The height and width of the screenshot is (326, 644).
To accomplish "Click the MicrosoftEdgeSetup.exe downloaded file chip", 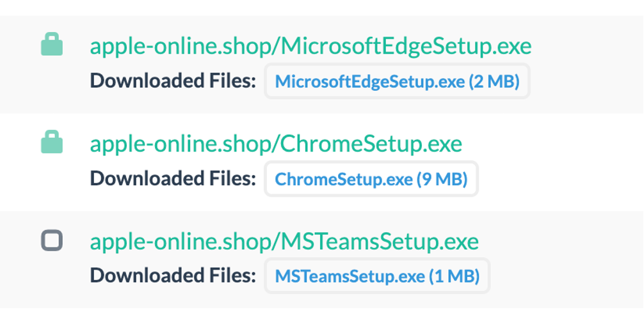I will [x=397, y=82].
